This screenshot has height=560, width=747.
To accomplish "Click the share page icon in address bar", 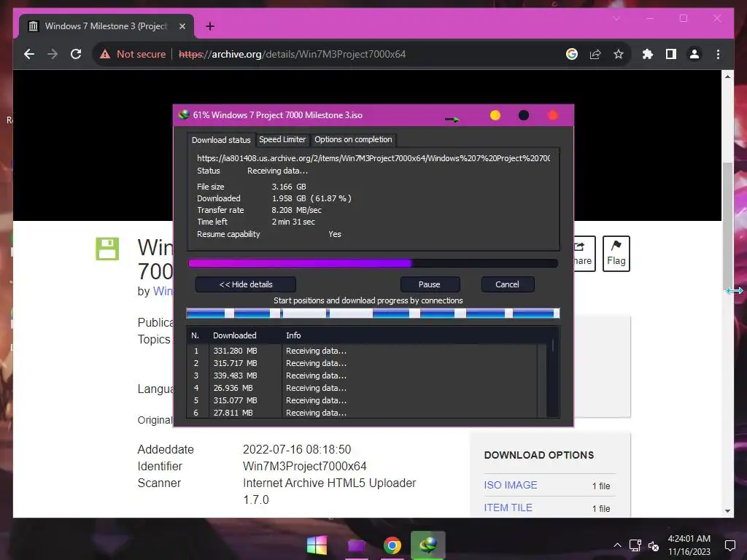I will (595, 54).
